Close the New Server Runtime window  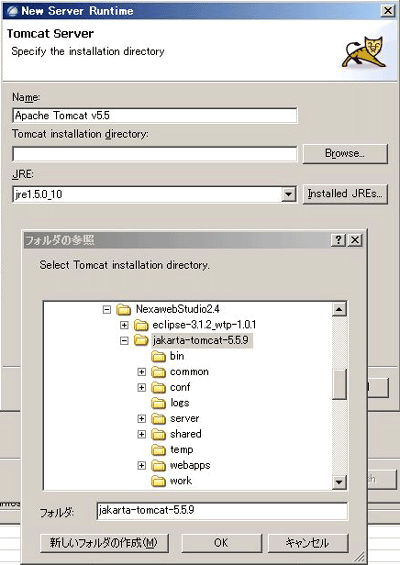click(x=388, y=11)
